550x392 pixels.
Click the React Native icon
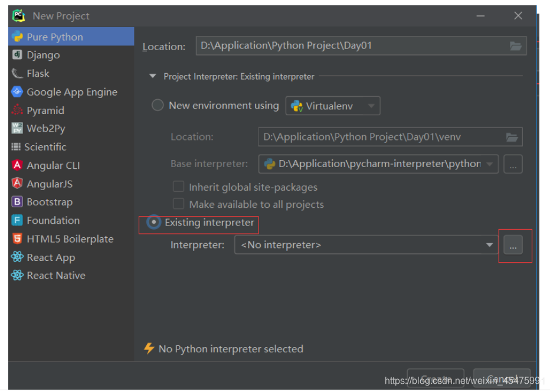click(x=17, y=275)
